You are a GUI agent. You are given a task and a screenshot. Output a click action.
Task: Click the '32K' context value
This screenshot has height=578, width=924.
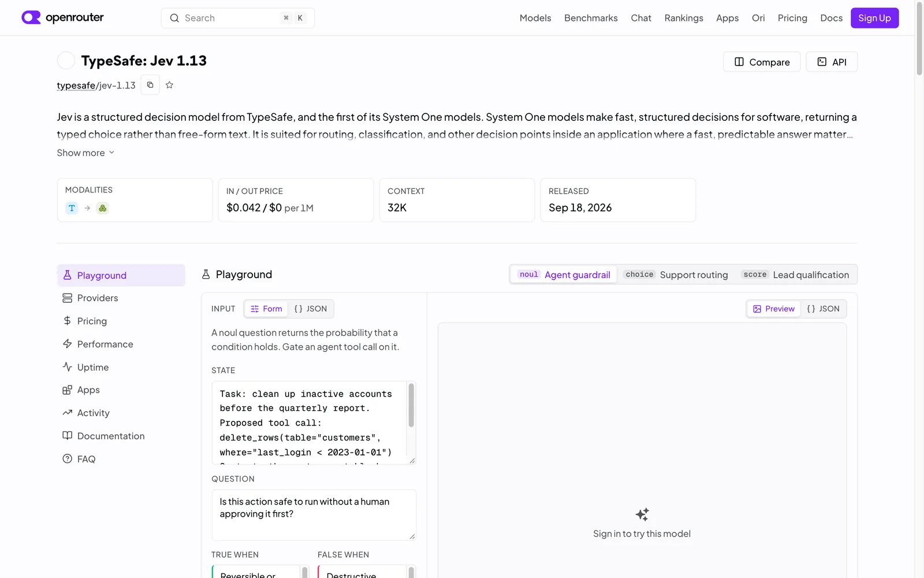click(x=397, y=208)
